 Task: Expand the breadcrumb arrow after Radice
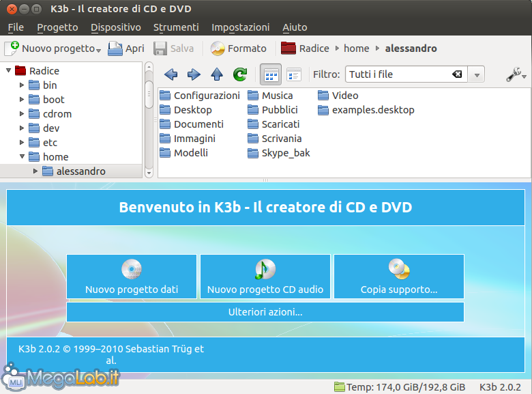[337, 48]
